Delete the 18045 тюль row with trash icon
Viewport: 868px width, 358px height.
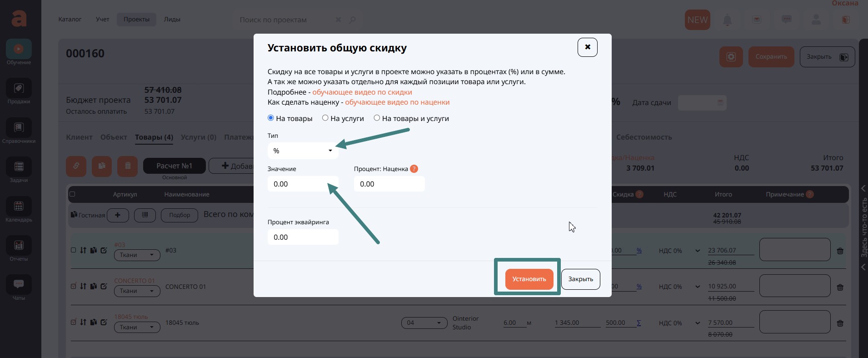pyautogui.click(x=840, y=323)
